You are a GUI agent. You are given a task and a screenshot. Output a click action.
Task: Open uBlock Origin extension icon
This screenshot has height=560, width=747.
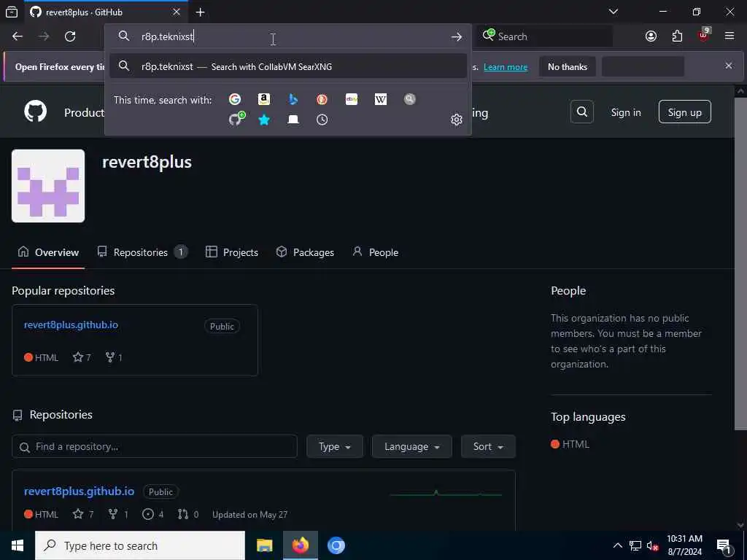[x=704, y=35]
